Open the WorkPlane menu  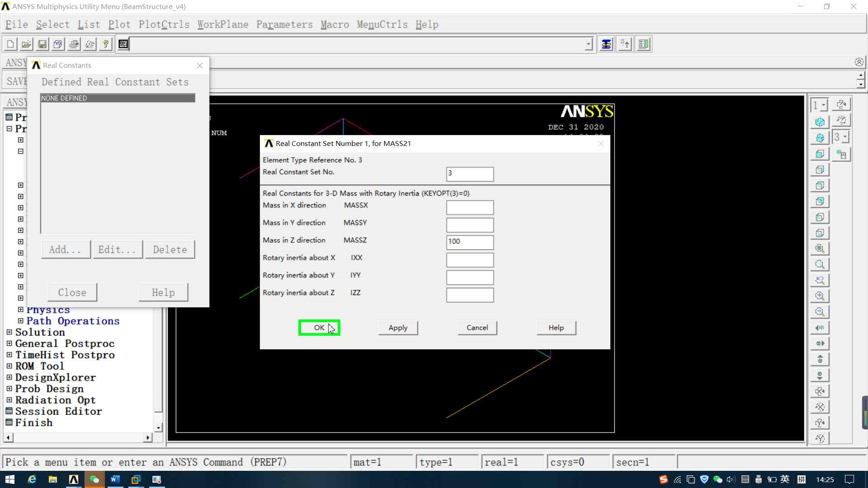(222, 24)
